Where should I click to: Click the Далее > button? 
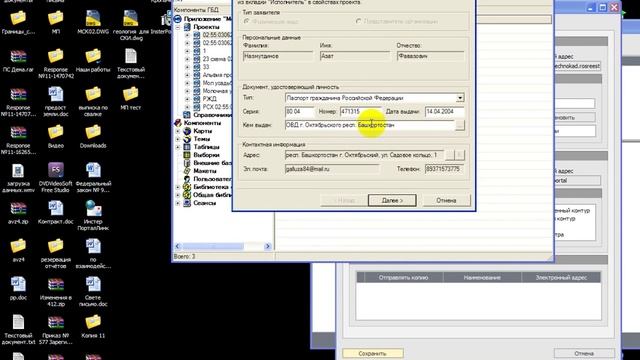[392, 200]
